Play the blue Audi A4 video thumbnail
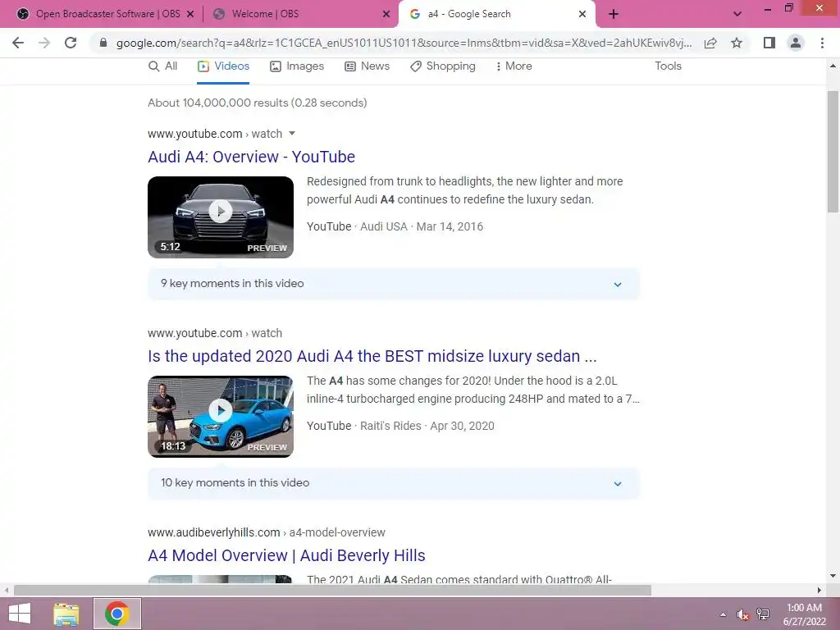 tap(221, 416)
